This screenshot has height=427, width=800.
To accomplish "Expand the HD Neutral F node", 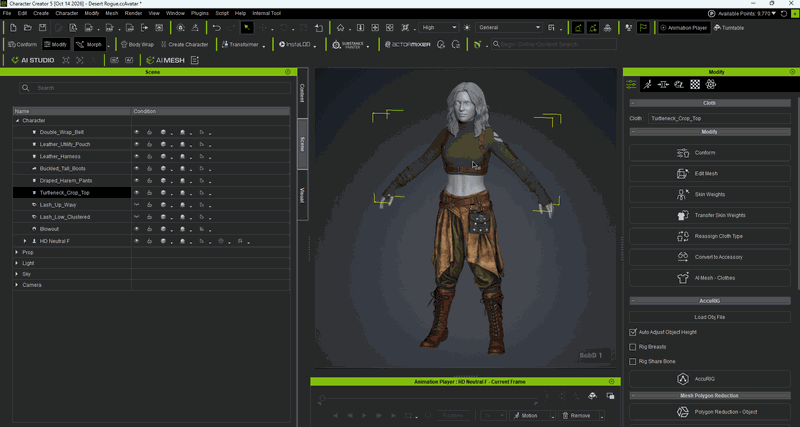I will tap(24, 241).
